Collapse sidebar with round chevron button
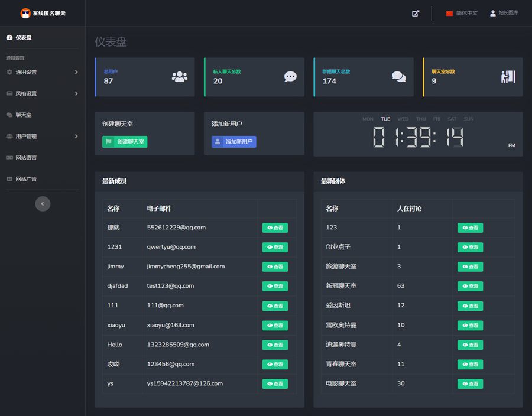This screenshot has width=532, height=416. point(43,204)
